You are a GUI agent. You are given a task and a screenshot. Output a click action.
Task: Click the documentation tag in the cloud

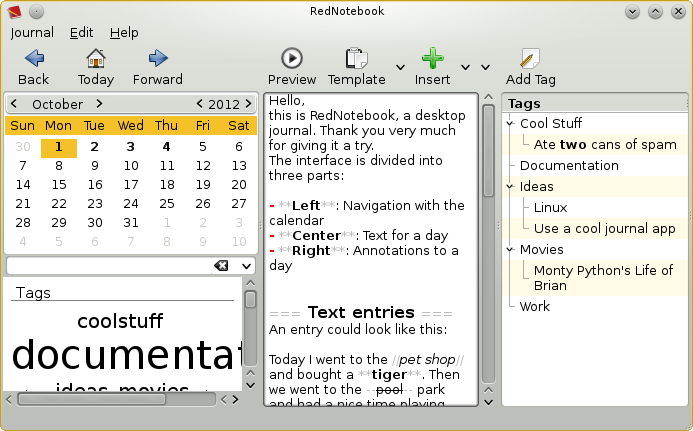point(127,355)
